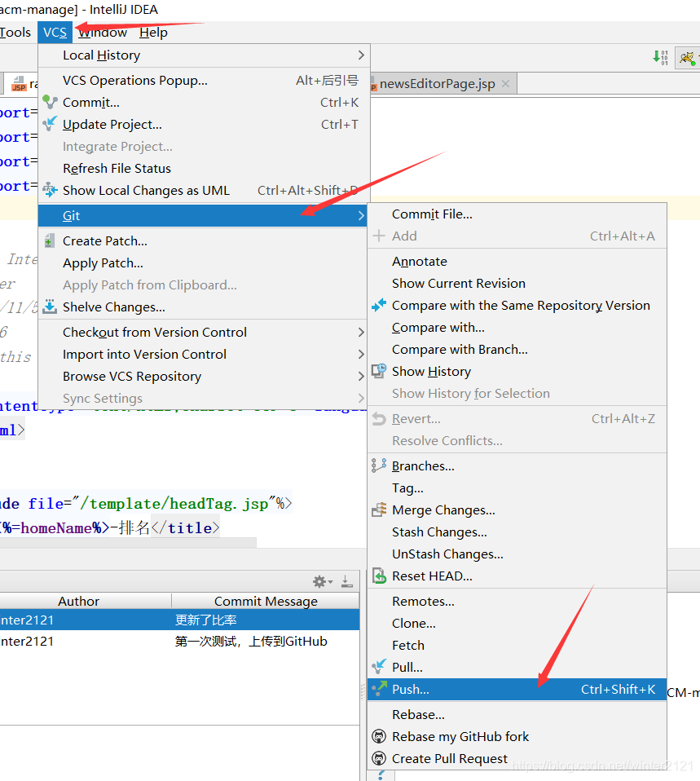The width and height of the screenshot is (700, 781).
Task: Close the newsEditorPage.jsp tab
Action: point(505,84)
